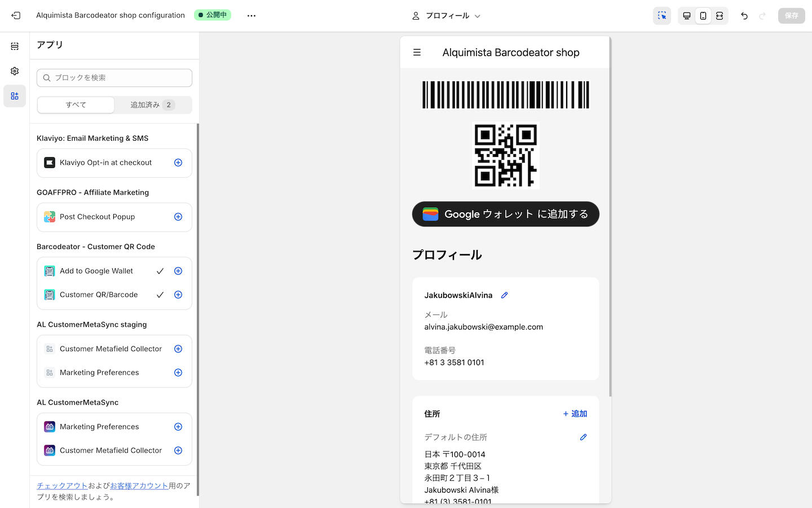Switch to the 追加済み tab

click(152, 105)
